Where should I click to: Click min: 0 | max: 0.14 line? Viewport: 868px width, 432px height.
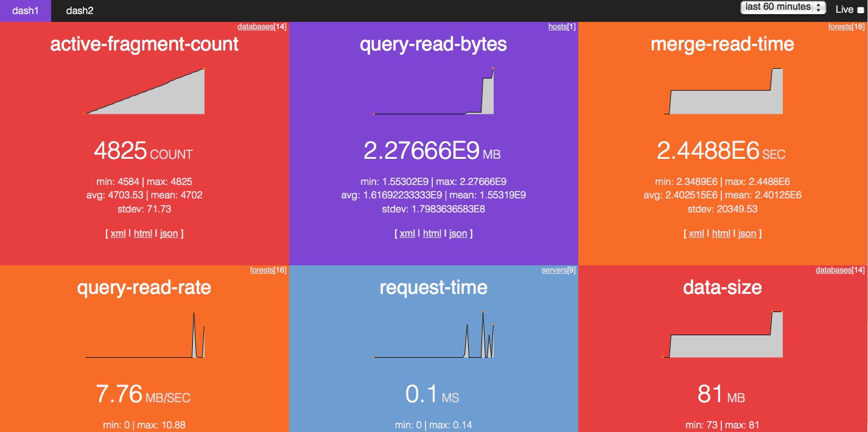click(x=433, y=425)
